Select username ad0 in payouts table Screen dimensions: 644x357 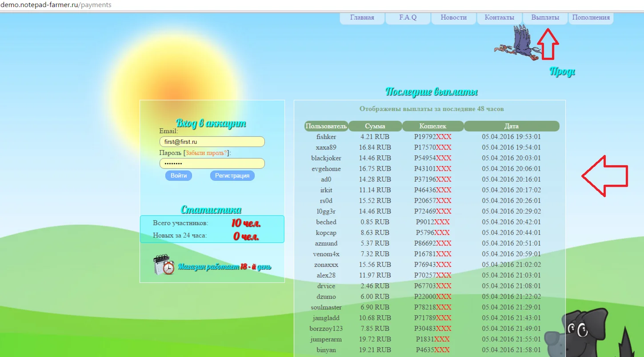coord(326,179)
